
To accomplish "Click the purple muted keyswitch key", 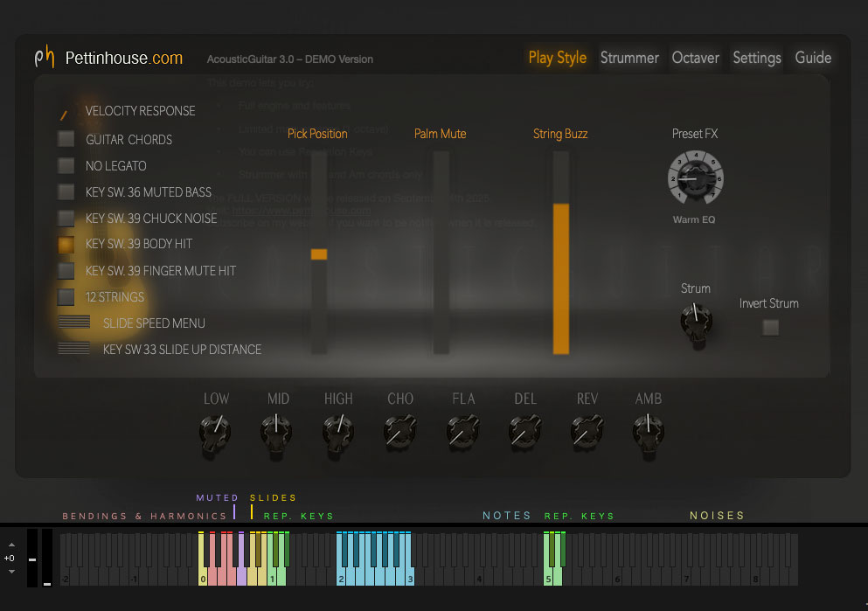I will coord(241,577).
